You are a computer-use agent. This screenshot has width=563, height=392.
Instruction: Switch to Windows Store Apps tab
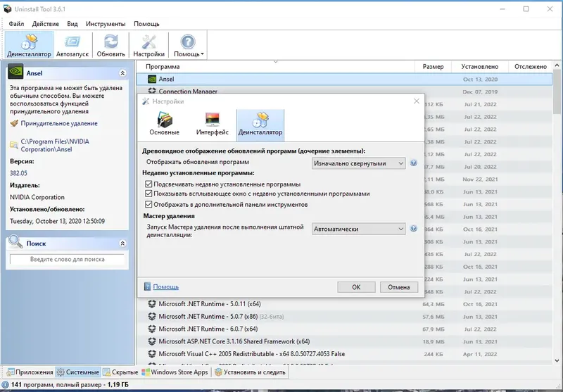pyautogui.click(x=175, y=372)
